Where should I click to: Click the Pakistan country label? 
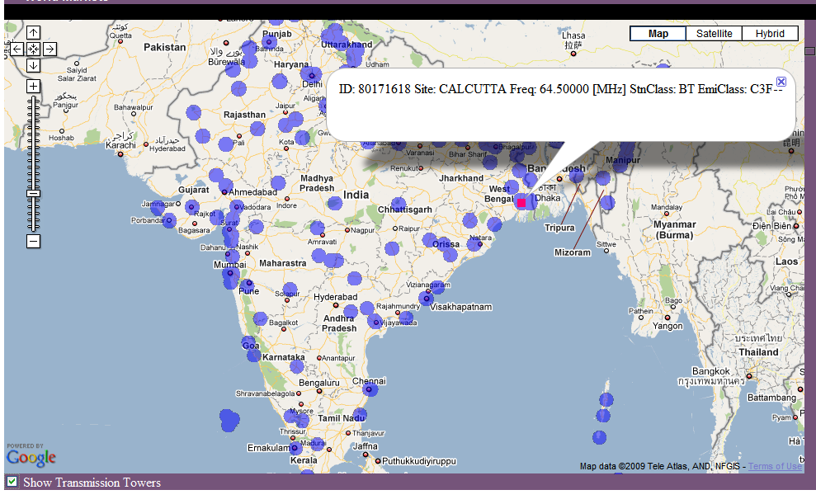coord(164,47)
